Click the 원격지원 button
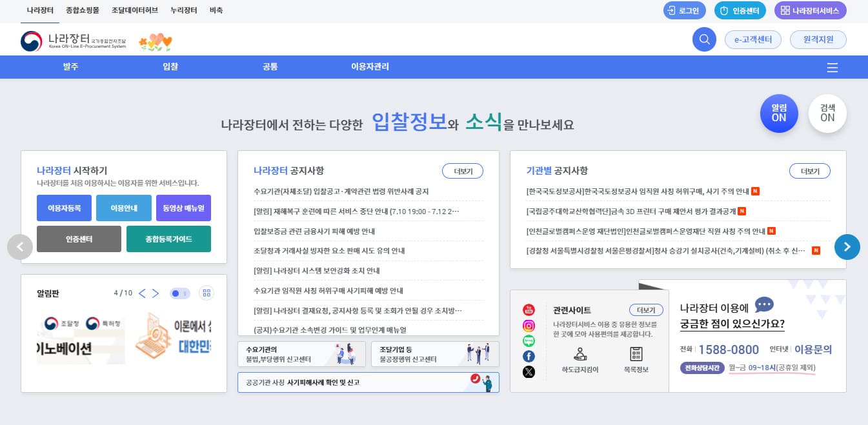The height and width of the screenshot is (425, 868). click(x=818, y=40)
